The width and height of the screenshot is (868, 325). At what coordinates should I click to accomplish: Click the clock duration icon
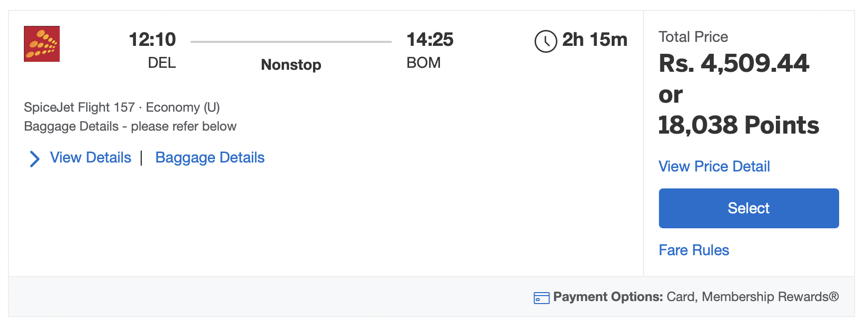[x=545, y=41]
